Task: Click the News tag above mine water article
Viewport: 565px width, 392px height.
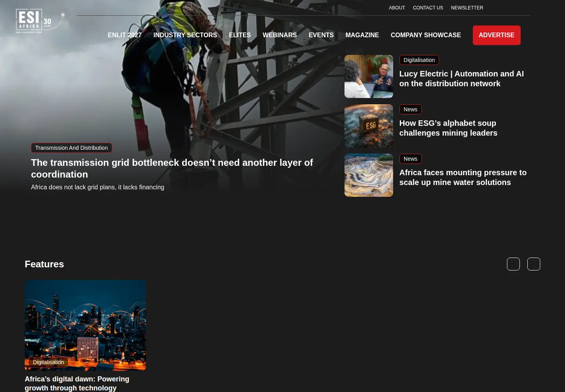Action: (x=410, y=159)
